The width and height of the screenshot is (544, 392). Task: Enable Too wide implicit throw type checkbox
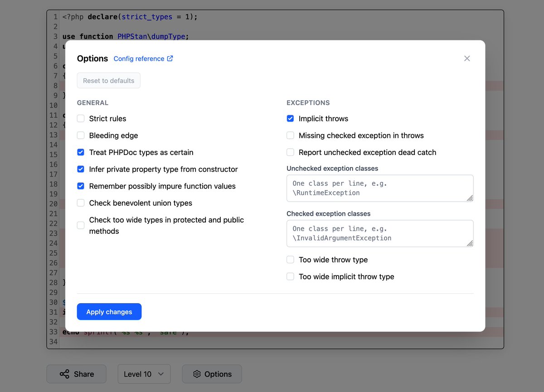click(x=290, y=276)
